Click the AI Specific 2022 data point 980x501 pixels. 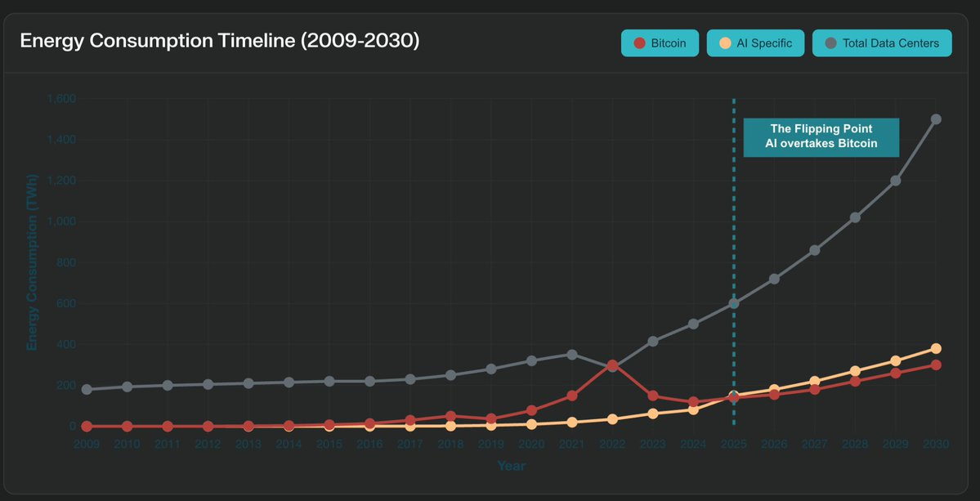(x=612, y=419)
